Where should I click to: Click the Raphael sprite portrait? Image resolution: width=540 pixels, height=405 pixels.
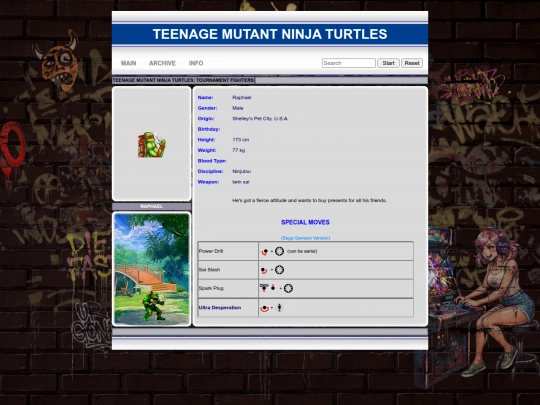pyautogui.click(x=152, y=144)
